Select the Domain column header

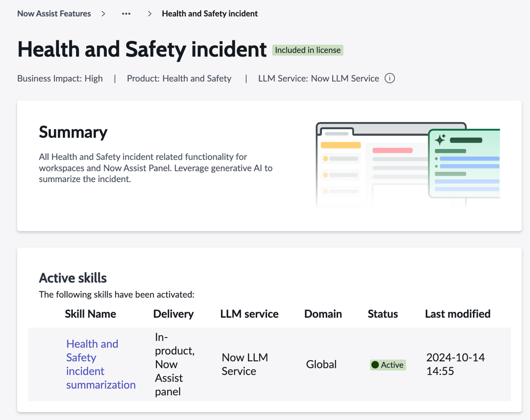[x=323, y=314]
